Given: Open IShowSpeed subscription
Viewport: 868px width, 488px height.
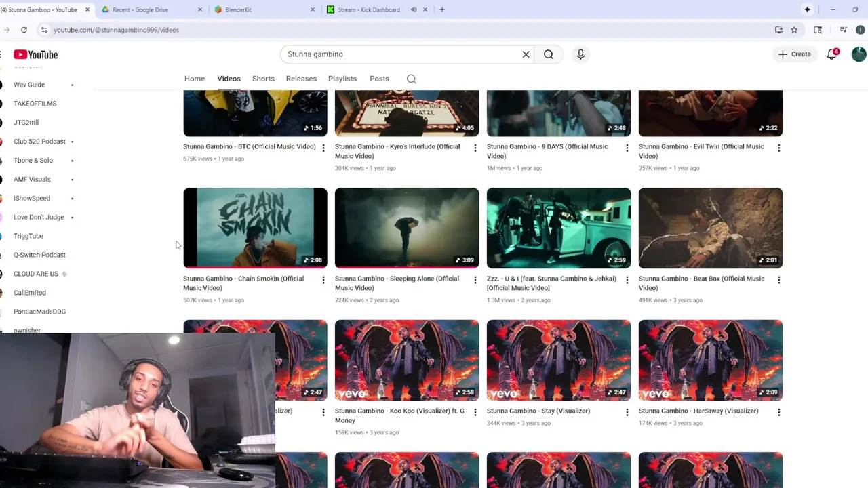Looking at the screenshot, I should (x=32, y=199).
